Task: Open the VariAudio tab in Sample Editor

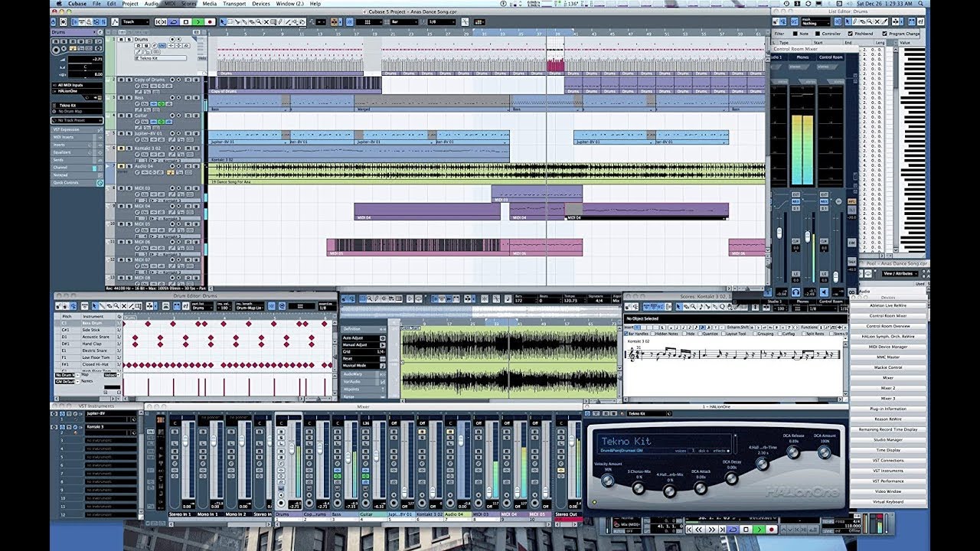Action: pyautogui.click(x=364, y=382)
